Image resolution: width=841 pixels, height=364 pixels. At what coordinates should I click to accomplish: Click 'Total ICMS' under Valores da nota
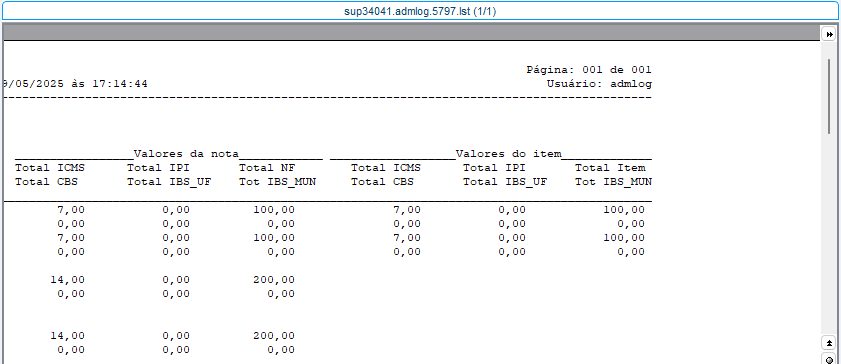pyautogui.click(x=50, y=168)
